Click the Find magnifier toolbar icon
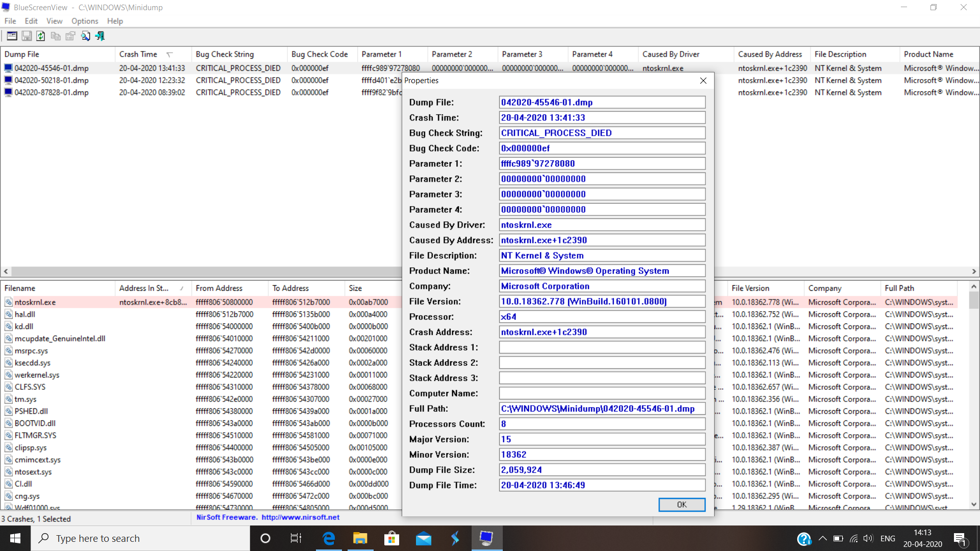 click(x=85, y=36)
